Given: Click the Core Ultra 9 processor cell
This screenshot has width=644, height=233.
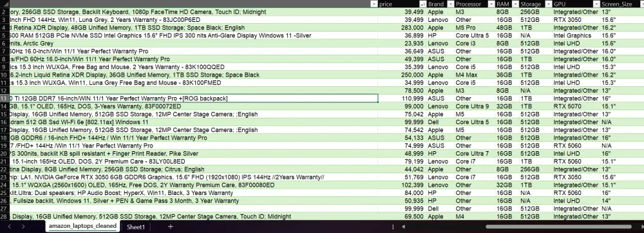Looking at the screenshot, I should click(x=475, y=106).
